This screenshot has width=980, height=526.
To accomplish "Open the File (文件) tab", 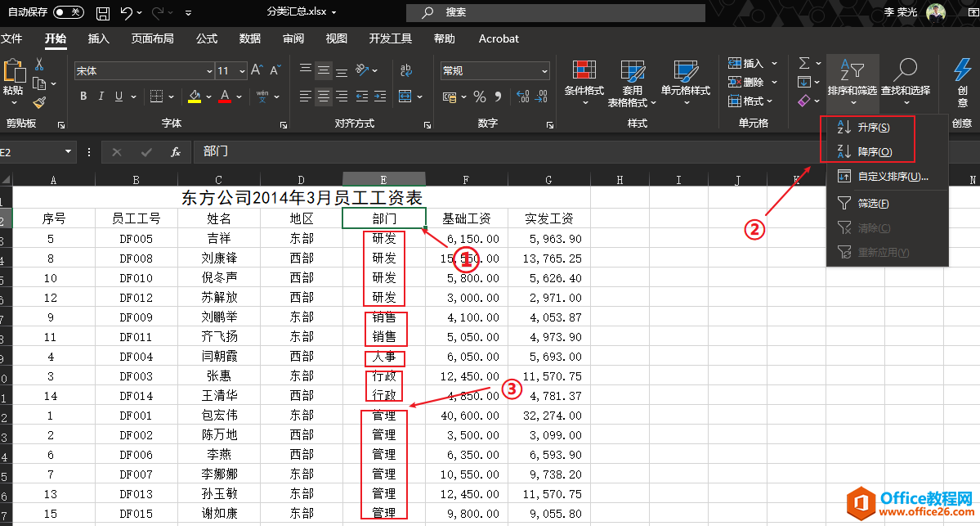I will [12, 38].
